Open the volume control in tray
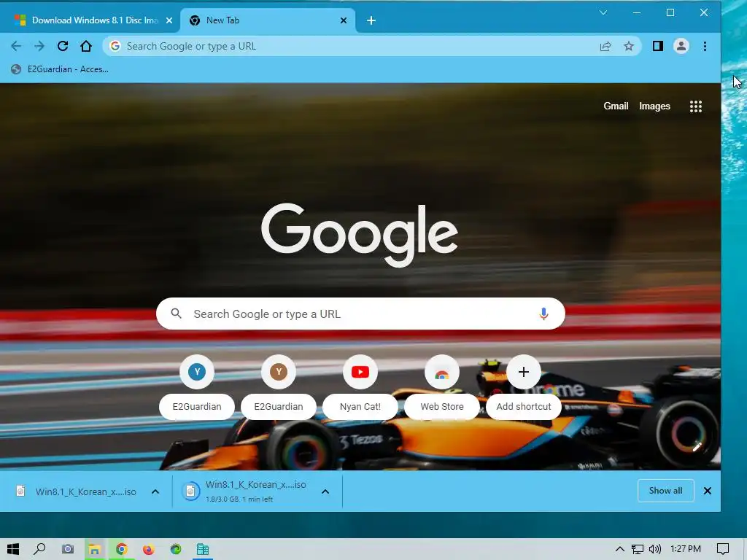 655,549
